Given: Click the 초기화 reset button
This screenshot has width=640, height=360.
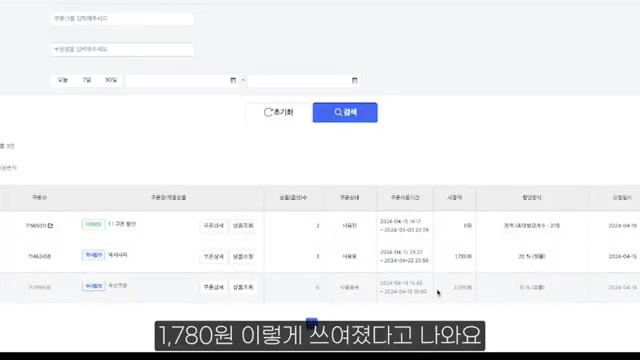Looking at the screenshot, I should [x=279, y=112].
